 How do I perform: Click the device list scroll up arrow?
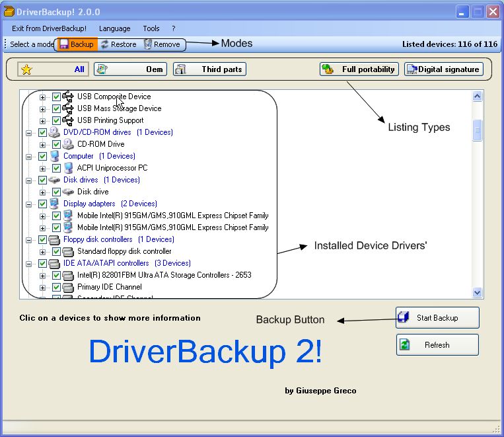click(x=478, y=97)
